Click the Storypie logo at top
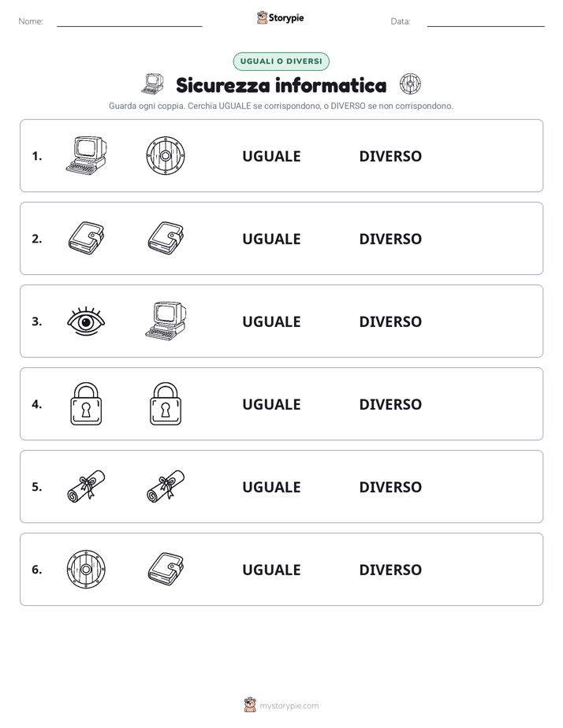Screen dimensions: 563x728 [281, 17]
